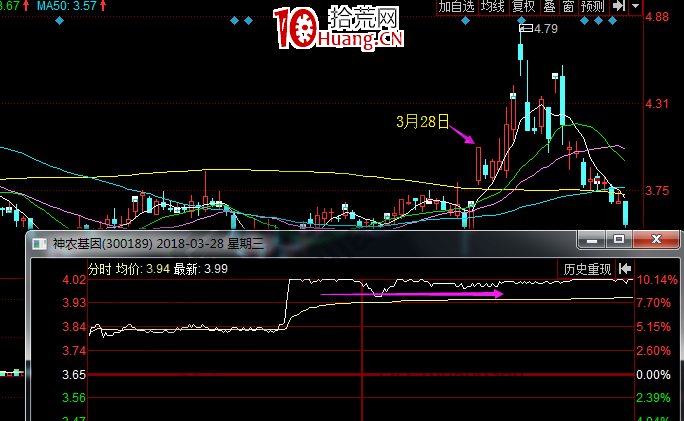Click the arrow-to-bar jump icon in toolbar
The height and width of the screenshot is (421, 684).
[619, 7]
